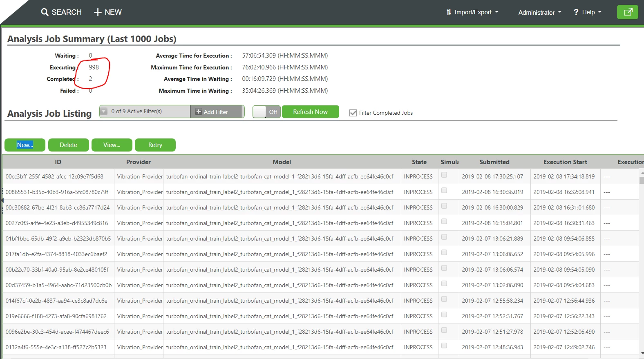Select job ID 0096e2be-30c3-454d-acee-f474467deec6
This screenshot has height=359, width=644.
57,332
